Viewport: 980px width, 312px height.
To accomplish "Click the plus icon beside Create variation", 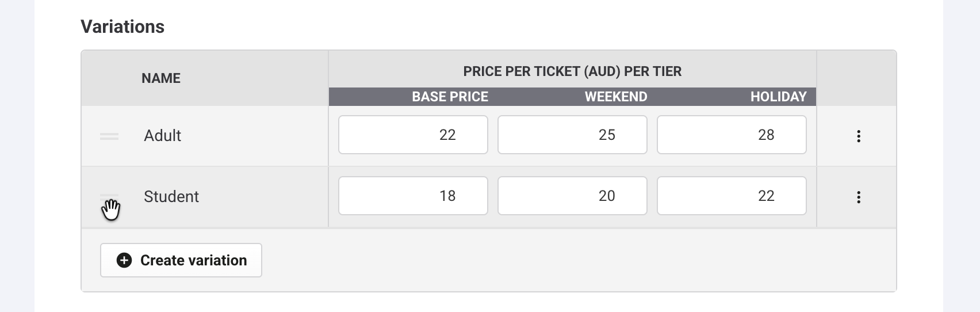I will tap(124, 261).
